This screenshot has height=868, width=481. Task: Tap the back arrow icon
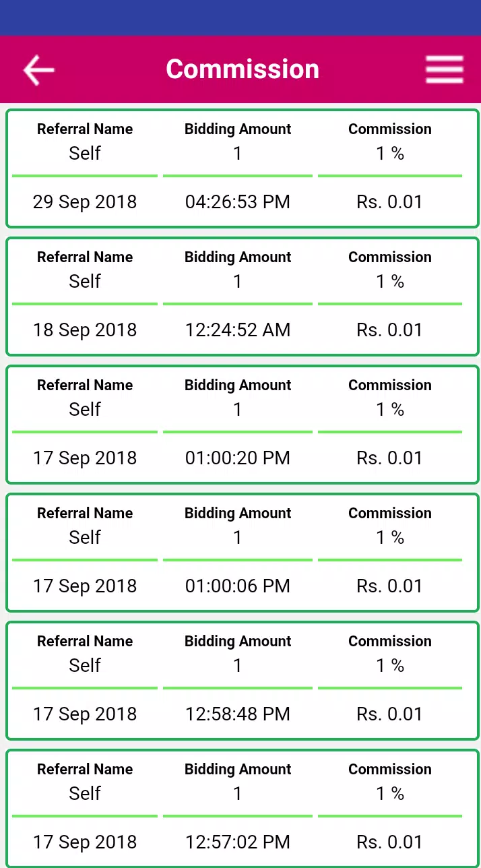(x=38, y=69)
